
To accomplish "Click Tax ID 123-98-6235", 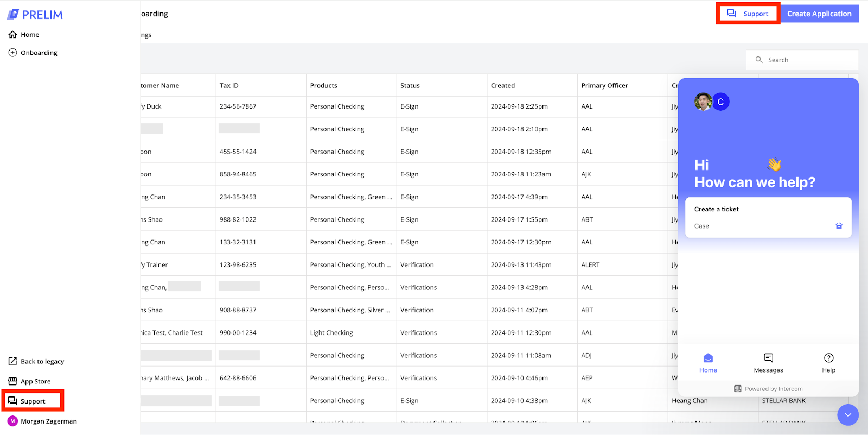I will [238, 265].
